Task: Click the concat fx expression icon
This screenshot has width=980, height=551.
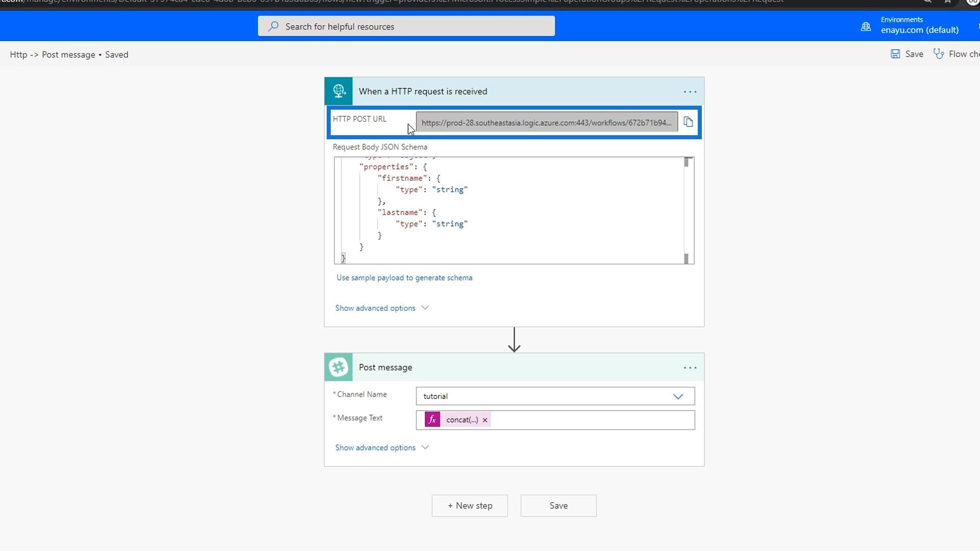Action: point(432,420)
